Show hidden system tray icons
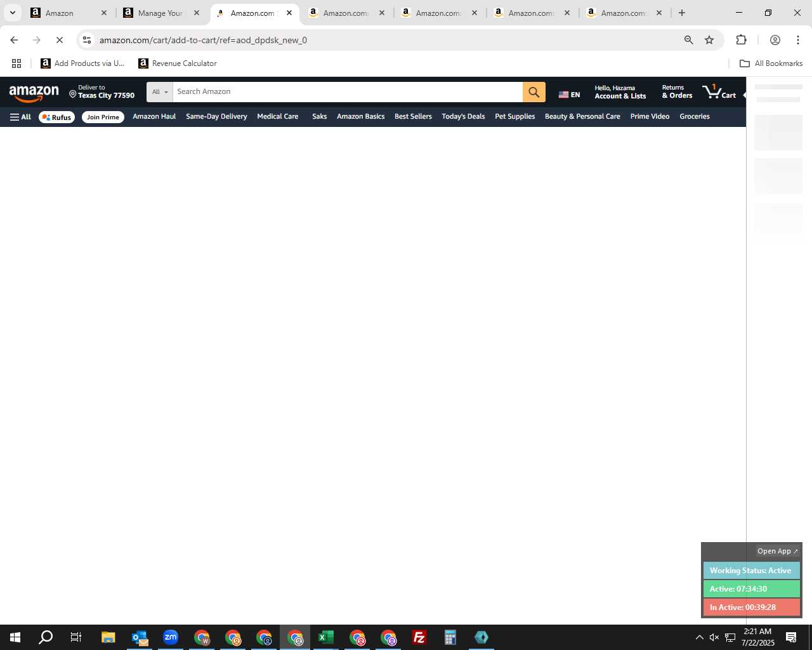812x650 pixels. (699, 637)
